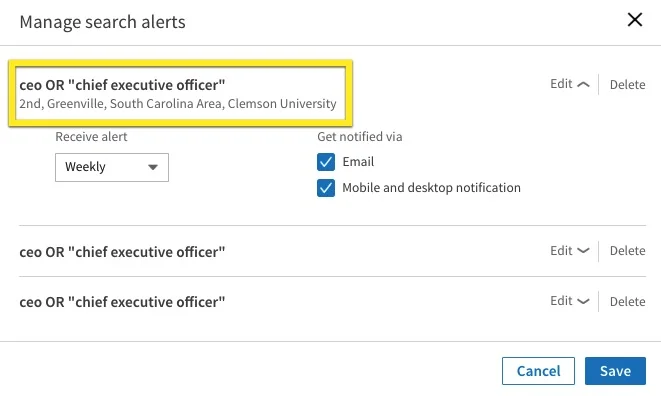Delete the third saved search alert
661x396 pixels.
[627, 302]
